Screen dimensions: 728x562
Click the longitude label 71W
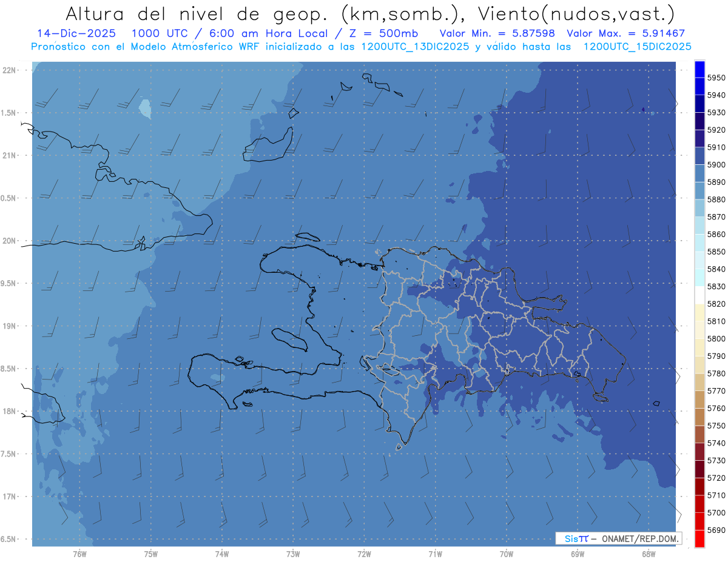(435, 554)
